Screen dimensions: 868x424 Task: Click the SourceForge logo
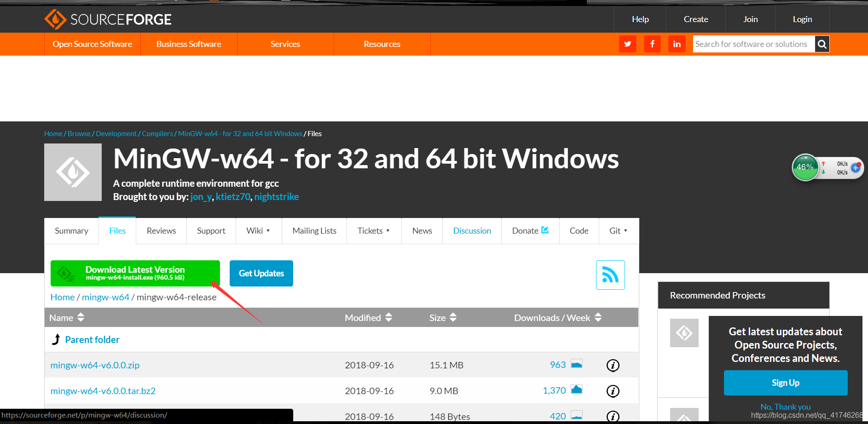(108, 19)
